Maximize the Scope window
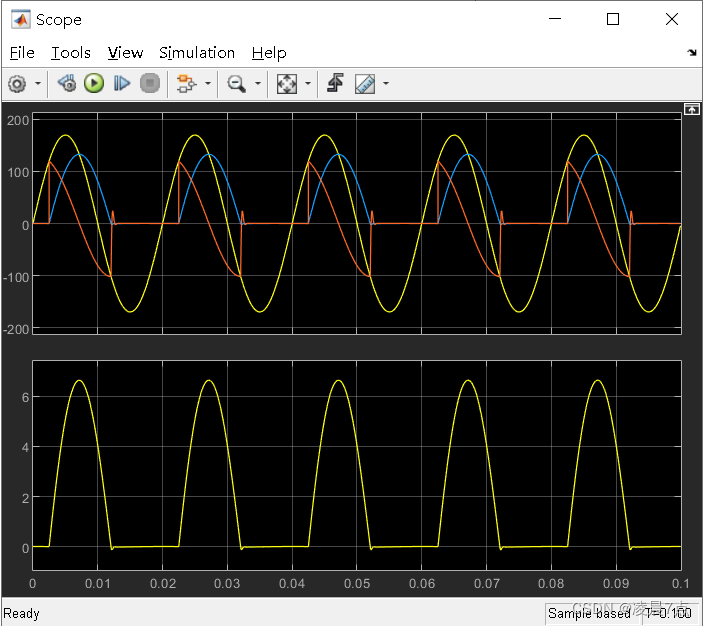This screenshot has width=705, height=626. click(x=613, y=19)
